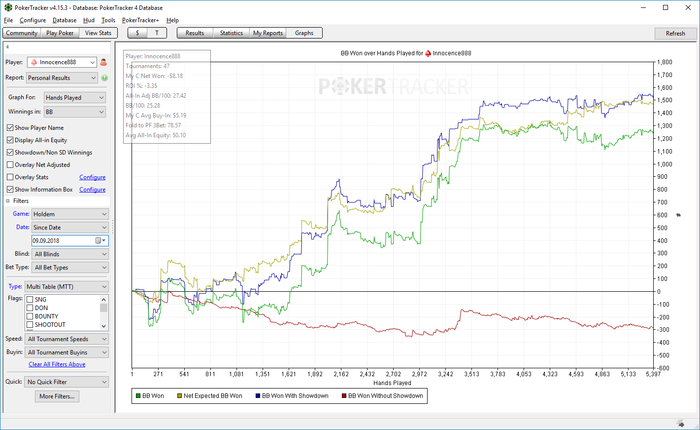The height and width of the screenshot is (430, 700).
Task: Collapse the Filters section expander
Action: [x=8, y=201]
